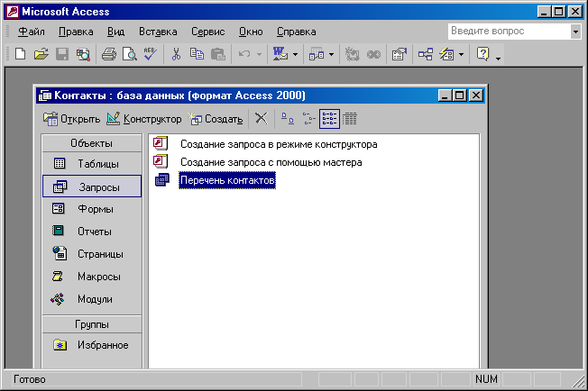Viewport: 588px width, 391px height.
Task: Print using the printer icon
Action: tap(109, 54)
